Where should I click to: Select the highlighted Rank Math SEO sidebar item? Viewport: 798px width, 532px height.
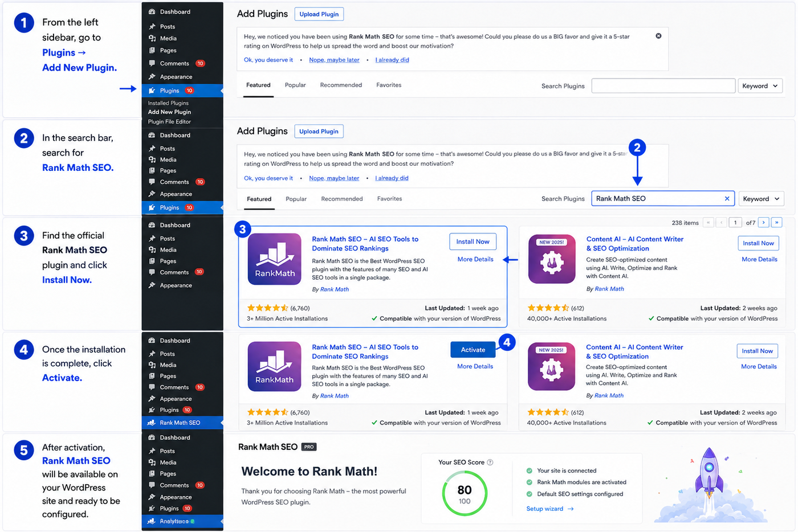(x=182, y=423)
